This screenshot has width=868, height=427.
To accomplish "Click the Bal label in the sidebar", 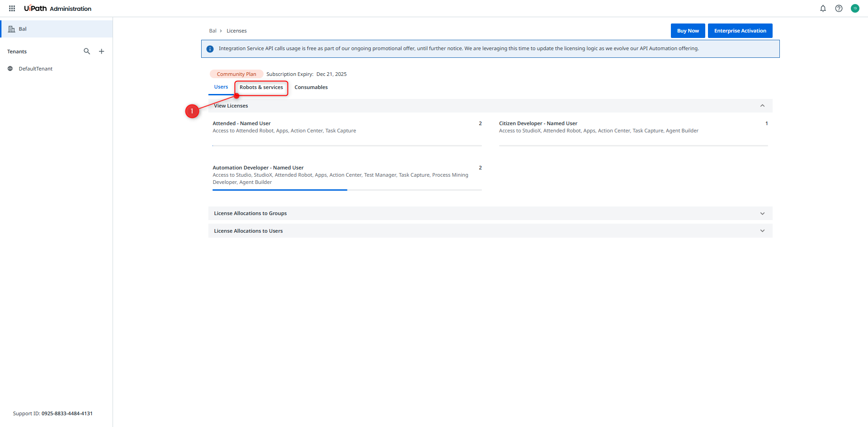I will [23, 29].
